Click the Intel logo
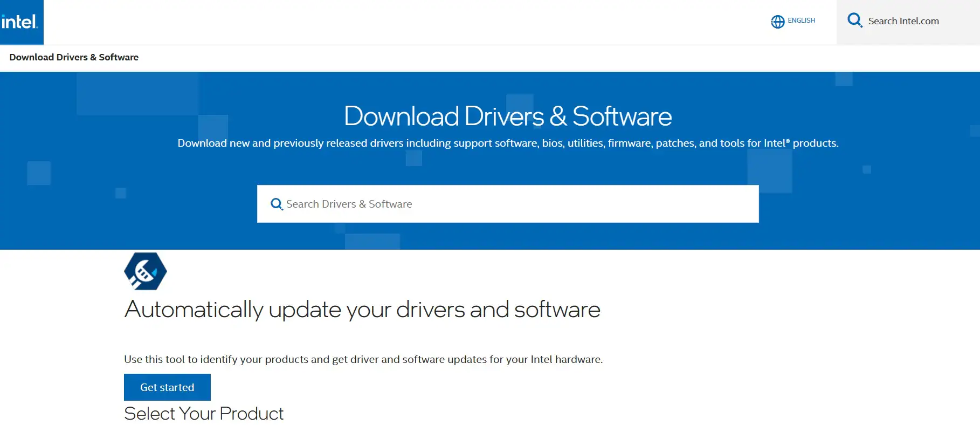The image size is (980, 425). tap(20, 22)
